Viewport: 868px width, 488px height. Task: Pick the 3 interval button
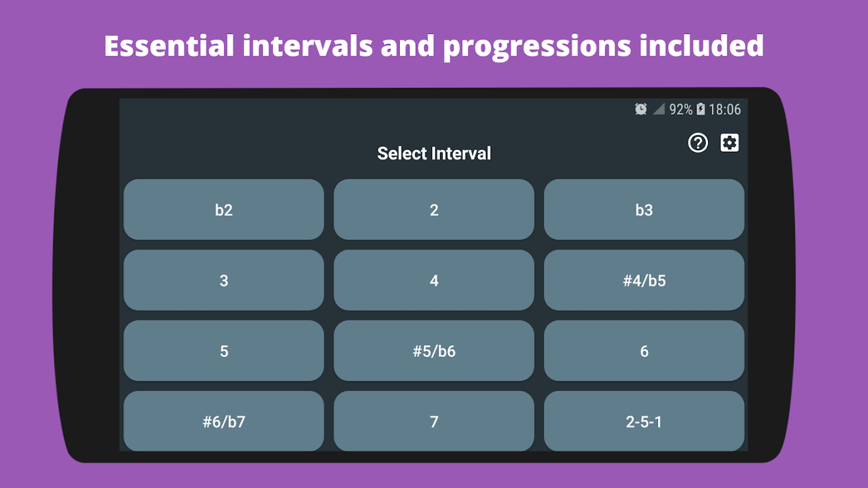pyautogui.click(x=223, y=280)
